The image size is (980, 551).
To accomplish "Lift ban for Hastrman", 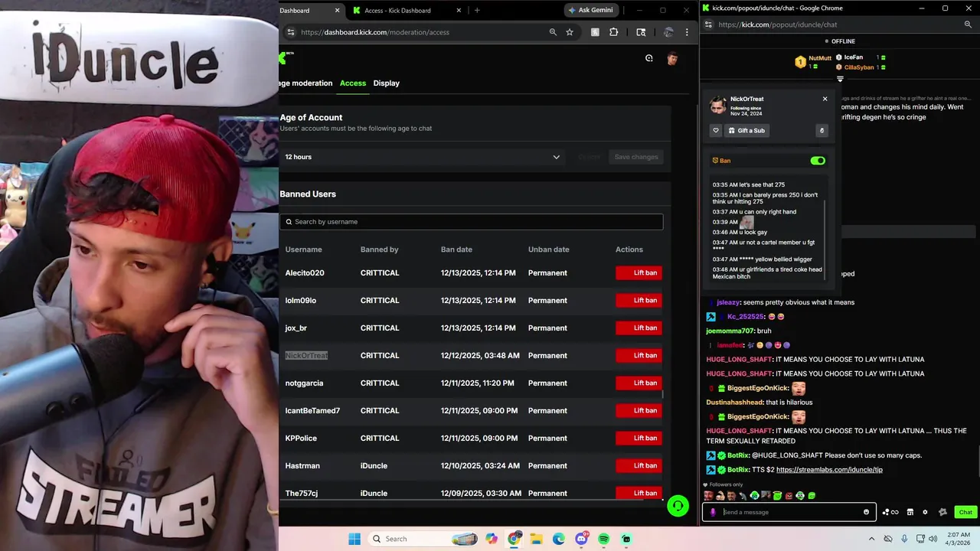I will click(x=639, y=466).
